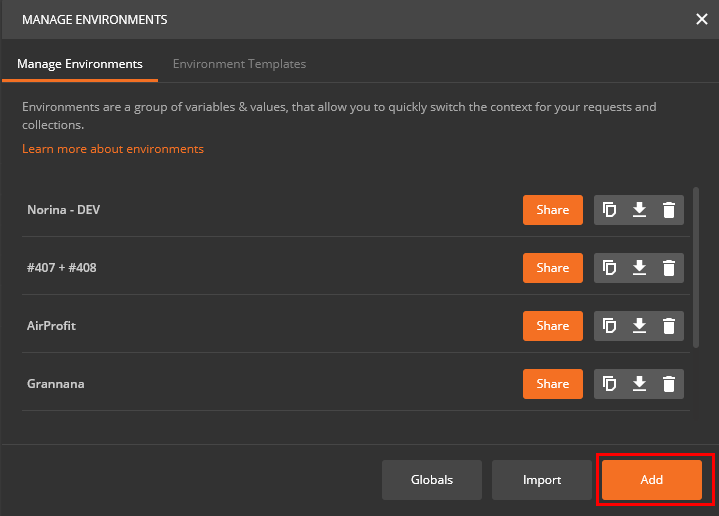
Task: Open Learn more about environments link
Action: click(x=113, y=149)
